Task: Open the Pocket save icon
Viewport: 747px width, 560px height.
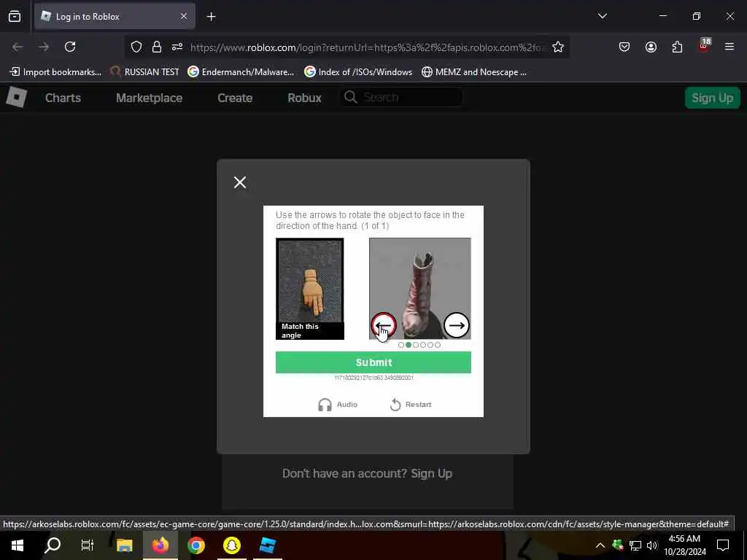Action: [x=624, y=47]
